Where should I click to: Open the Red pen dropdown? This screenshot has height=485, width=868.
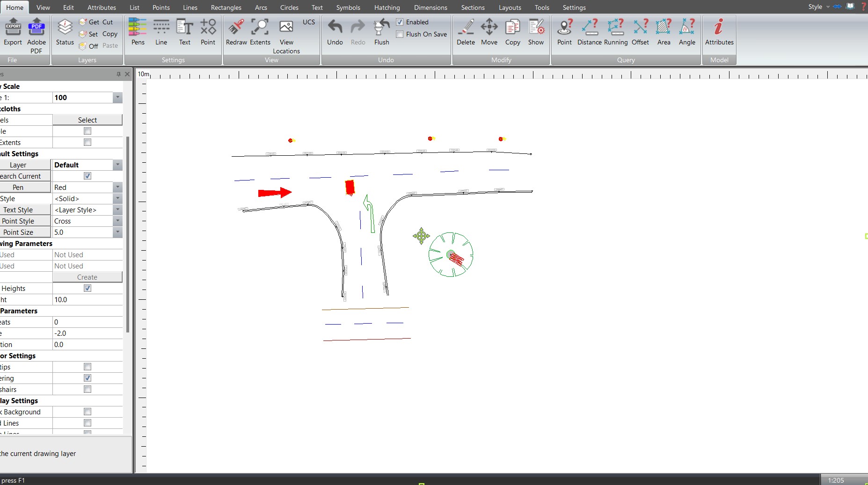(x=117, y=187)
